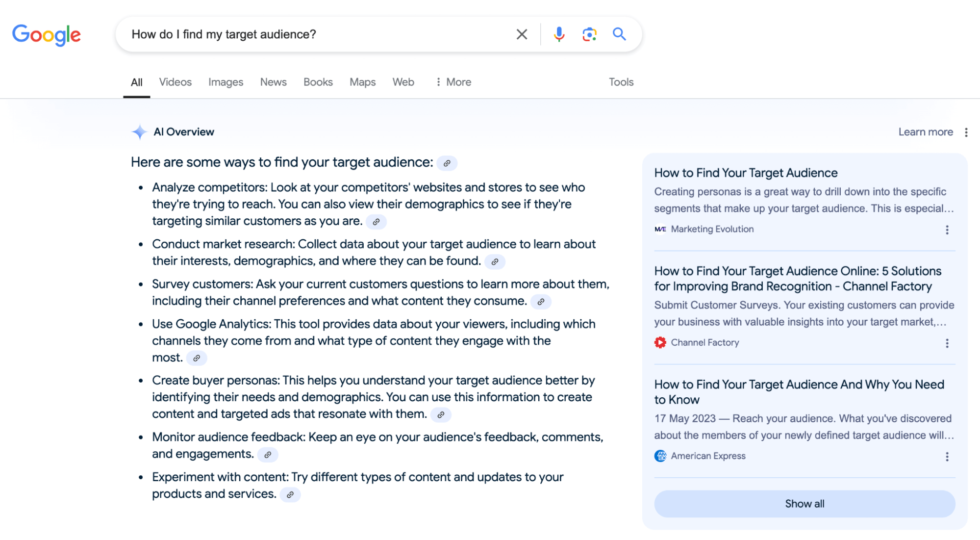Open Google Lens image search
Viewport: 980px width, 540px height.
(x=589, y=34)
